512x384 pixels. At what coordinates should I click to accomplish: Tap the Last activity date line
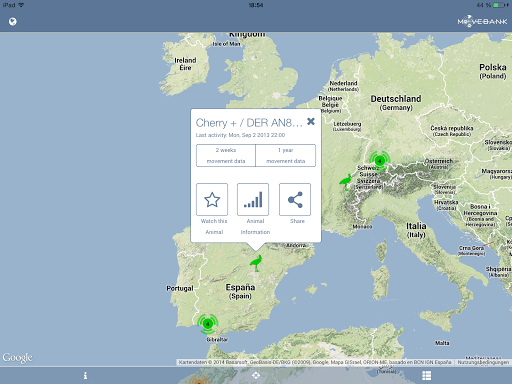240,135
